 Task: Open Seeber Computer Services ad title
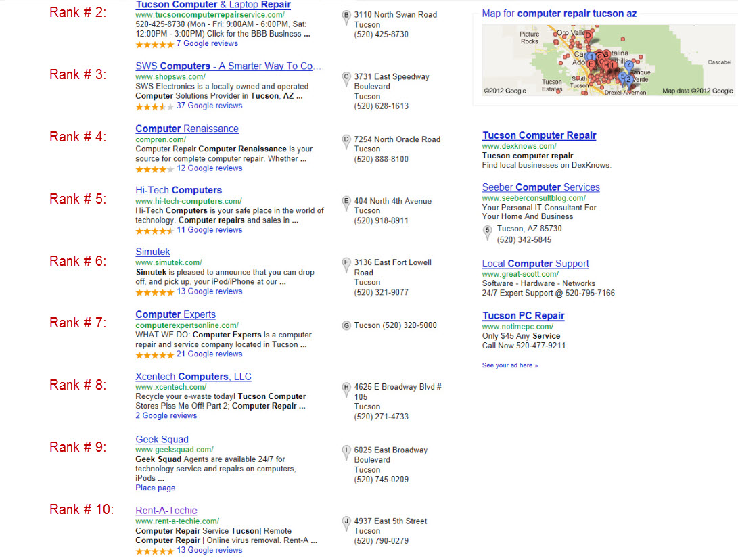point(540,187)
